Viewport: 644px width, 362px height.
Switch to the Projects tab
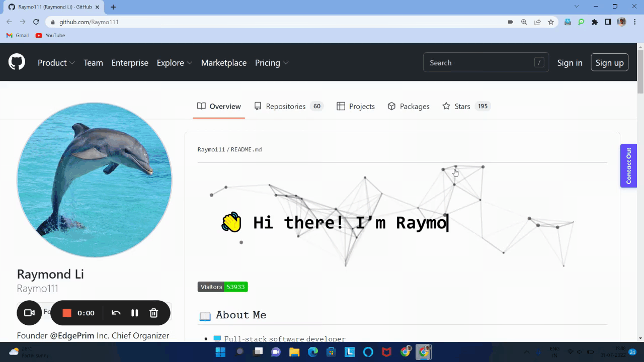point(356,106)
